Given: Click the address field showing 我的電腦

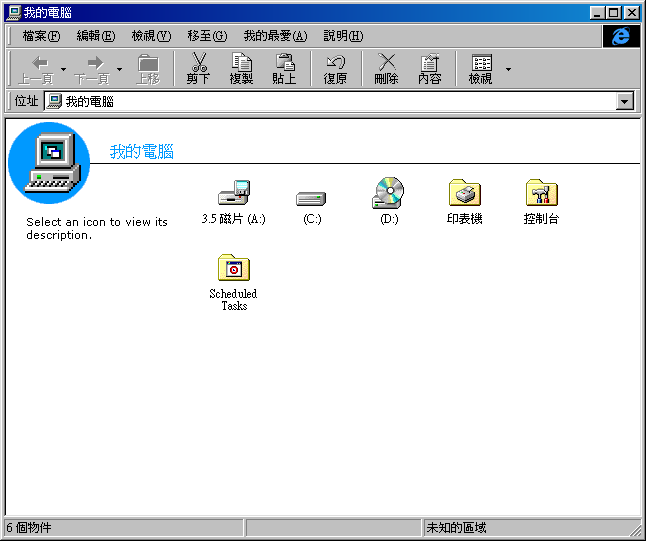Looking at the screenshot, I should pos(330,101).
